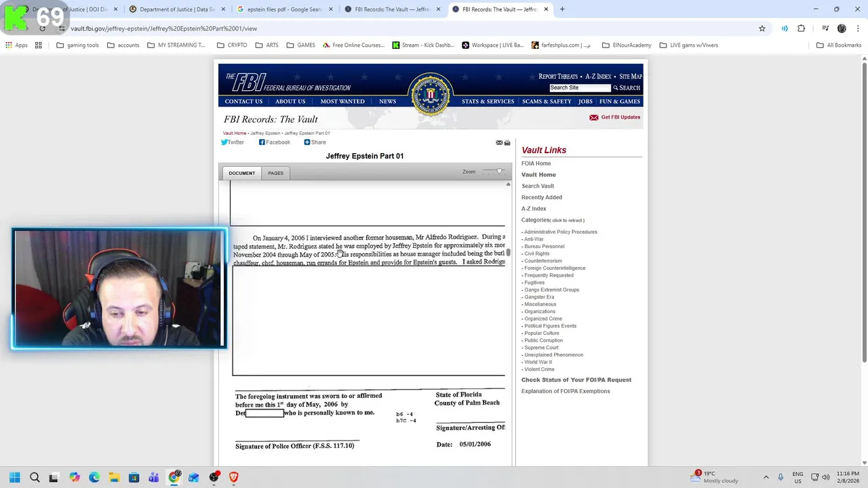
Task: Open Brave browser from taskbar
Action: pos(234,478)
